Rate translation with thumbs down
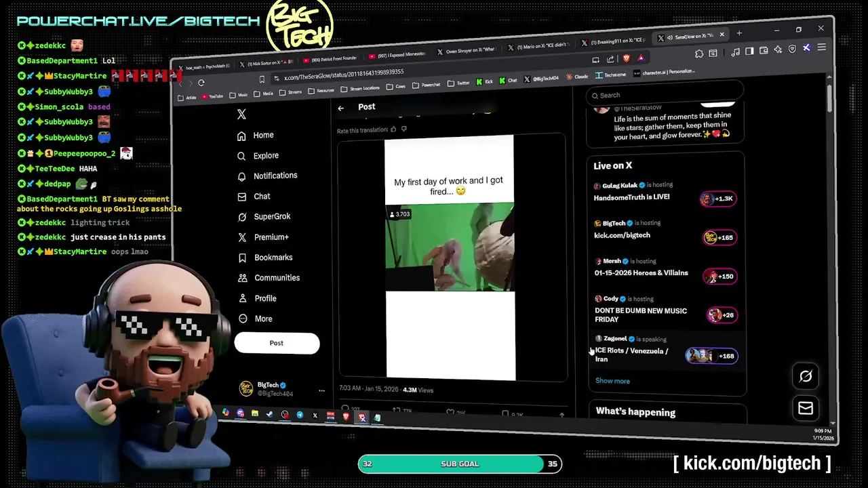 (404, 129)
